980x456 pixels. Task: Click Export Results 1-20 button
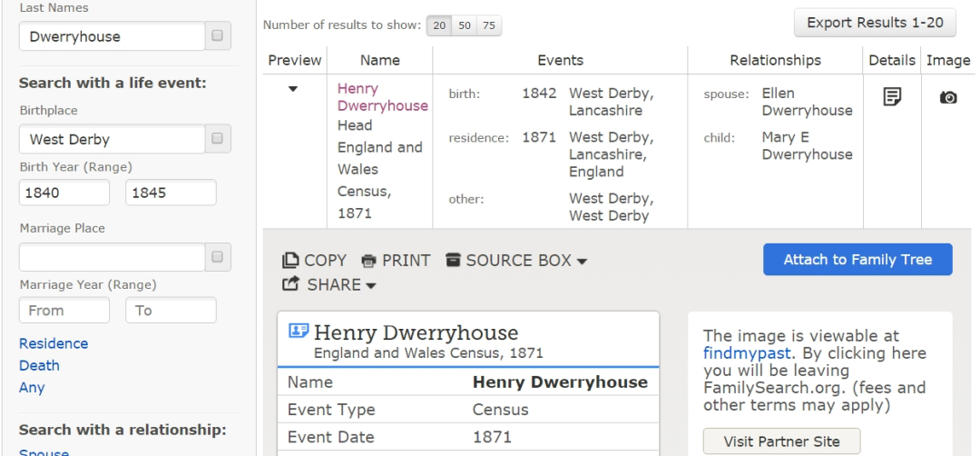(875, 23)
